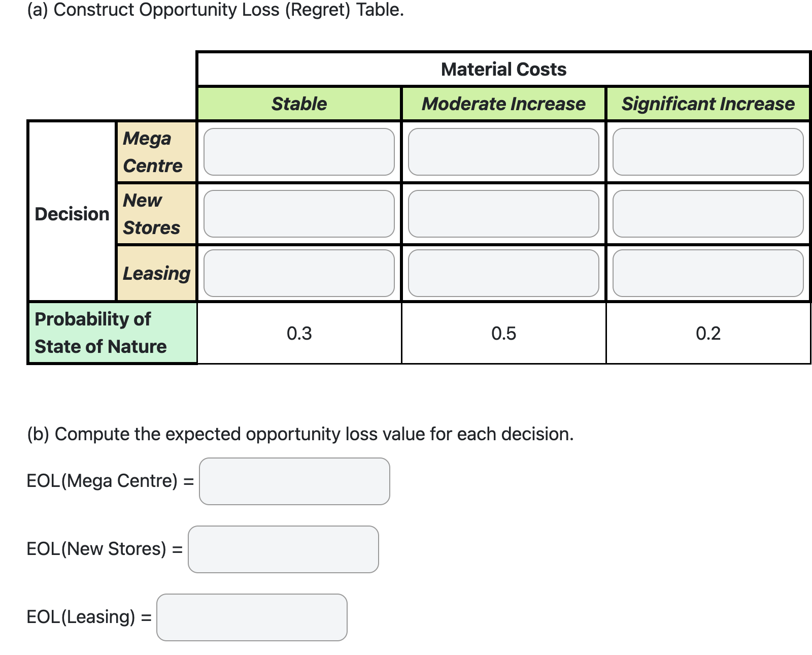The height and width of the screenshot is (655, 812).
Task: Select the New Stores Stable input box
Action: (299, 213)
